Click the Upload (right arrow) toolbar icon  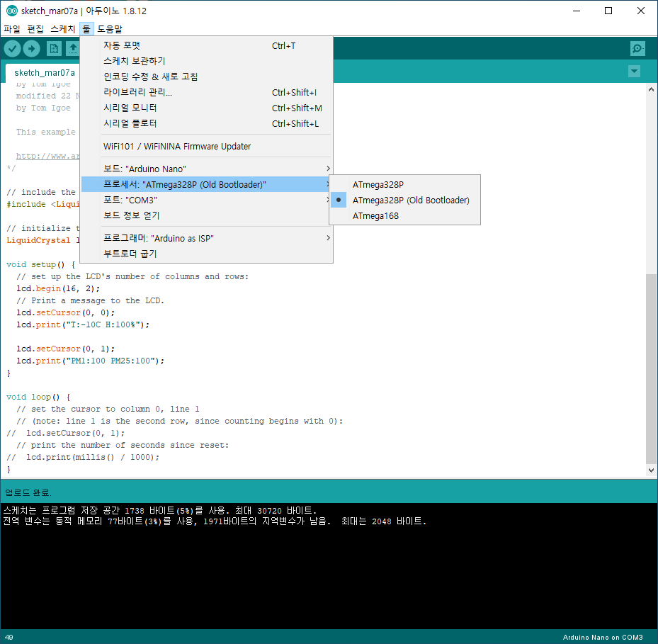[x=31, y=49]
